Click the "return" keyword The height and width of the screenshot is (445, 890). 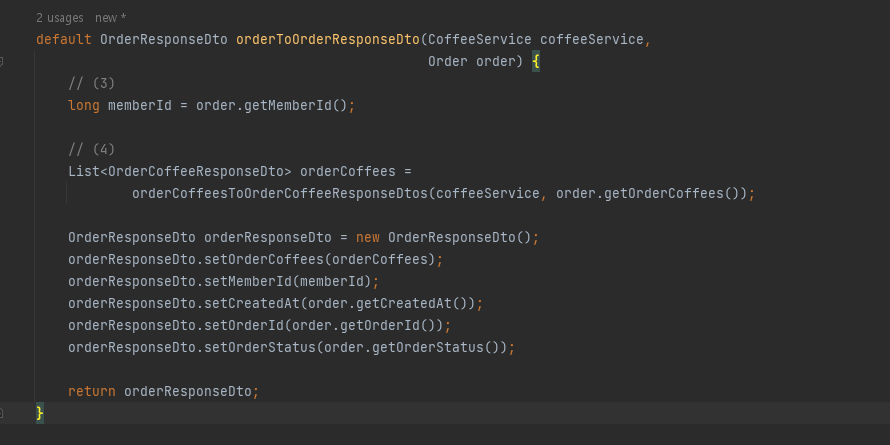click(x=91, y=392)
